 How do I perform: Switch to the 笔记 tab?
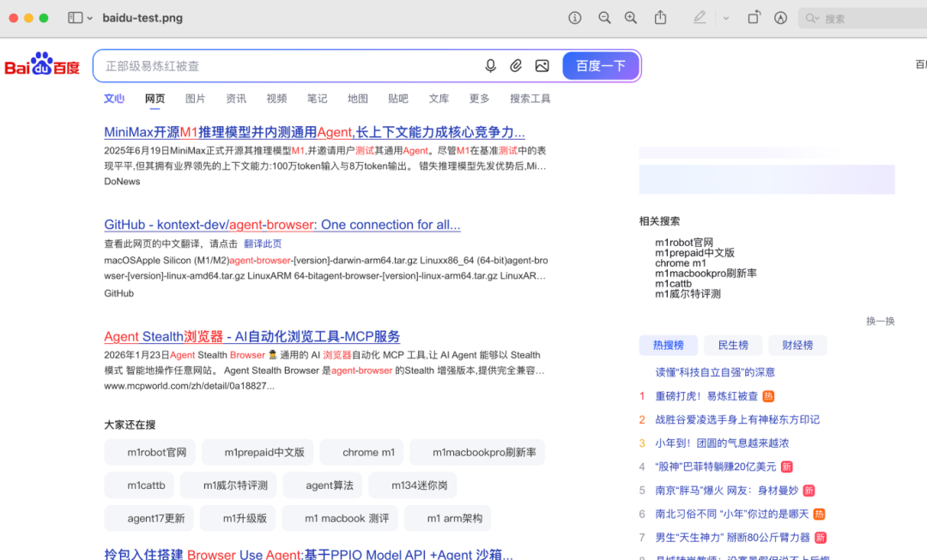317,99
